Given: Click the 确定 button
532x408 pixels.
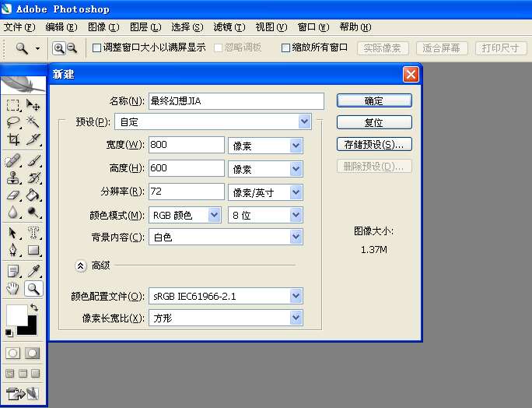Looking at the screenshot, I should coord(374,101).
